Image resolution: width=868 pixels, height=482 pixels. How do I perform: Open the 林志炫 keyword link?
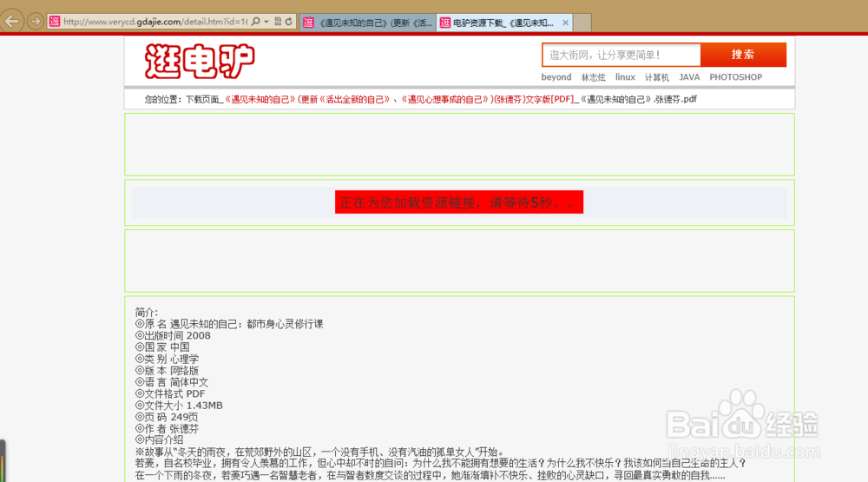(x=593, y=77)
